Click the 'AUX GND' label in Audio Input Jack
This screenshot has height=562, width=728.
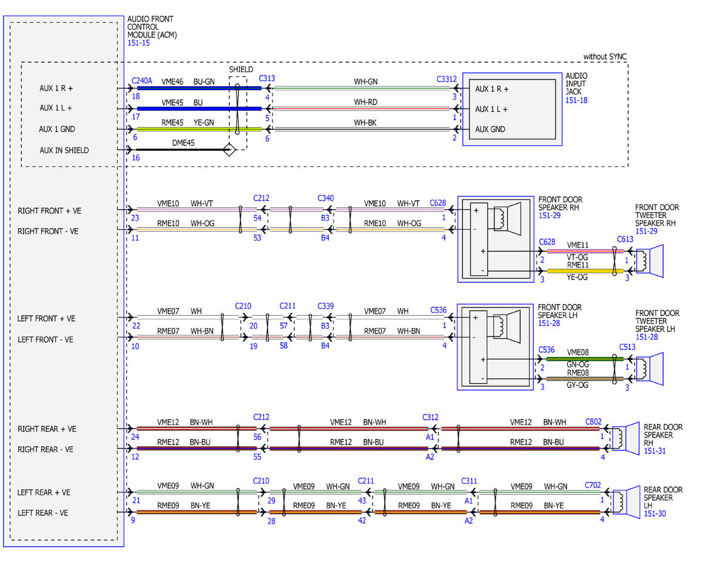pyautogui.click(x=490, y=129)
